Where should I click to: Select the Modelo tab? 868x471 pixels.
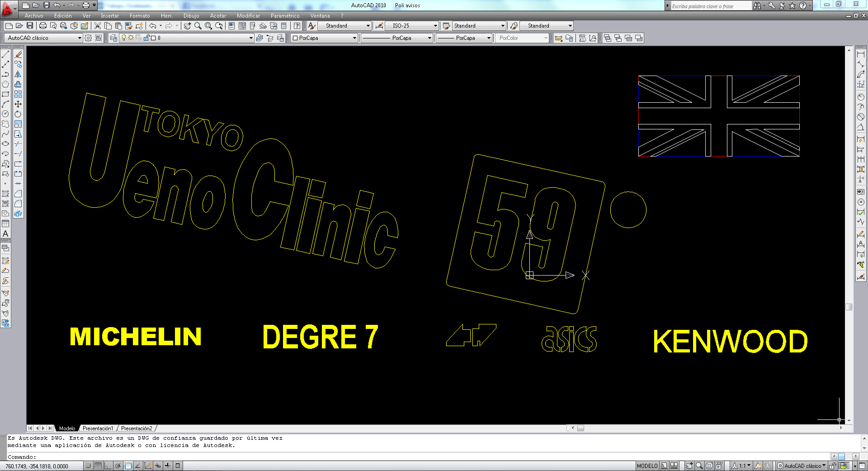point(67,428)
